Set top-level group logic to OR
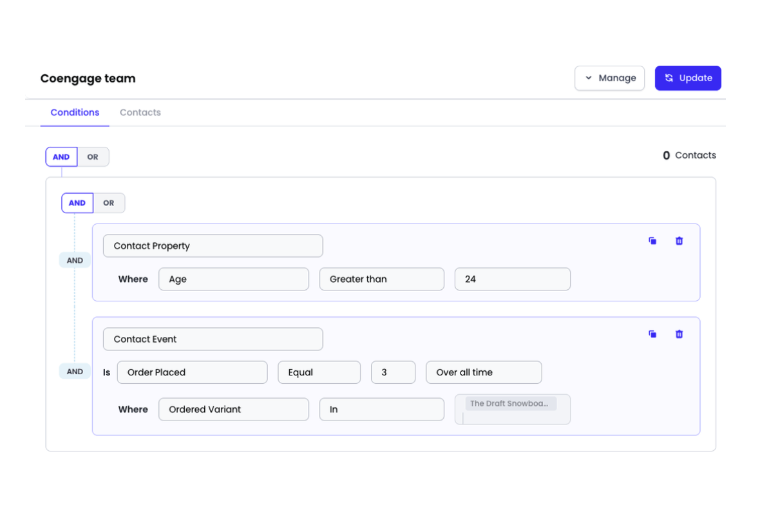The height and width of the screenshot is (532, 760). 93,157
